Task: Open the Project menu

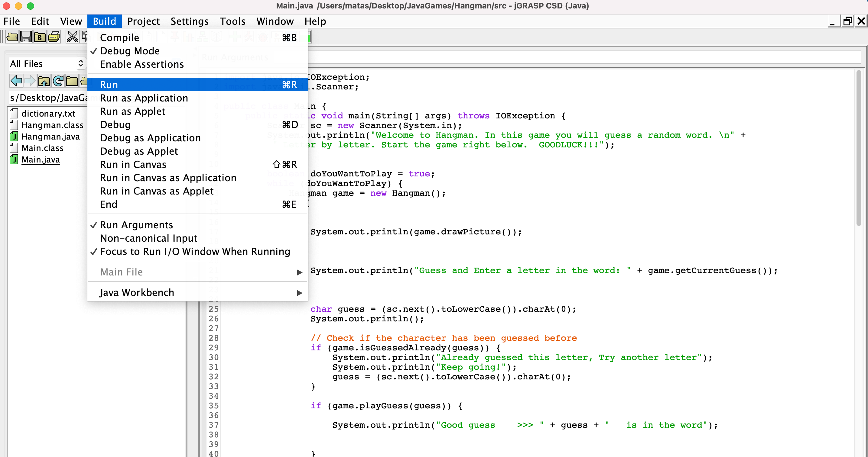Action: (143, 21)
